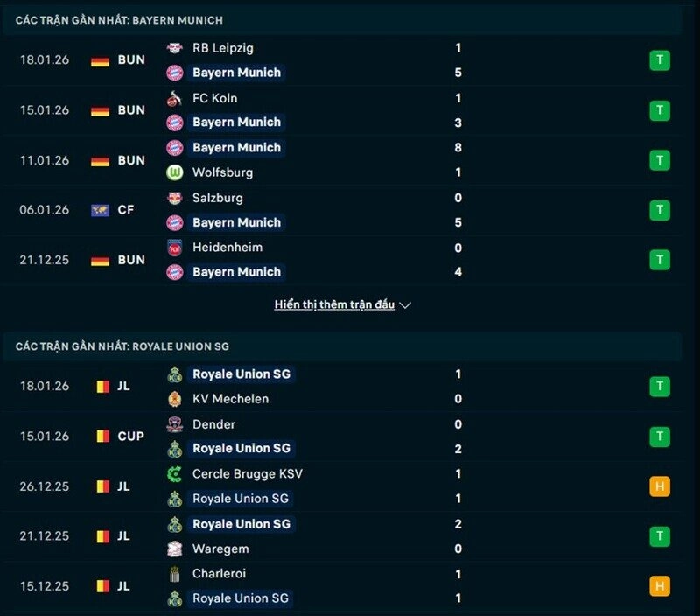The width and height of the screenshot is (700, 616).
Task: Click the orange H badge for the Cercle Brugge match
Action: [x=659, y=486]
